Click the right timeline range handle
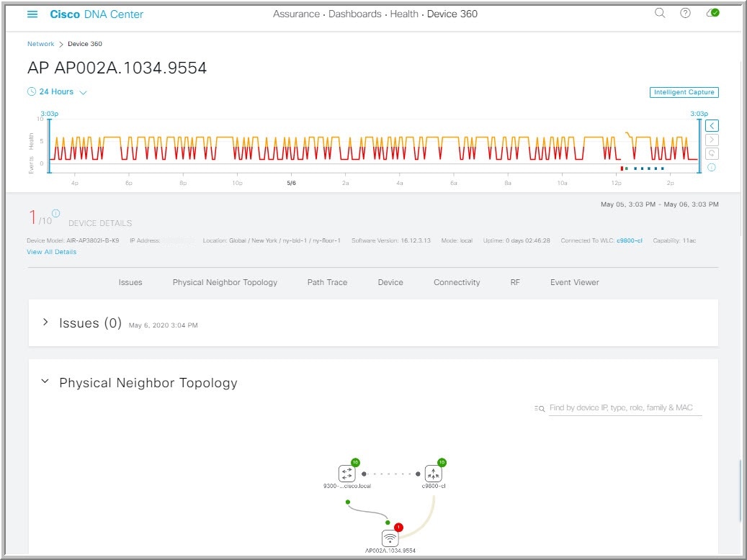The image size is (747, 560). pyautogui.click(x=699, y=145)
